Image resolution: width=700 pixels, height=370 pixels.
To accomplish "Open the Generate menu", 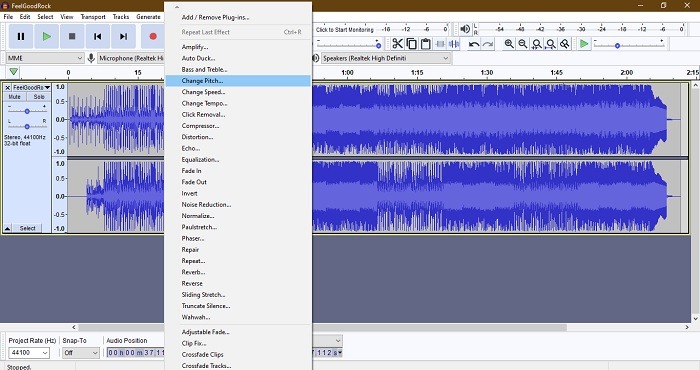I will pos(148,17).
